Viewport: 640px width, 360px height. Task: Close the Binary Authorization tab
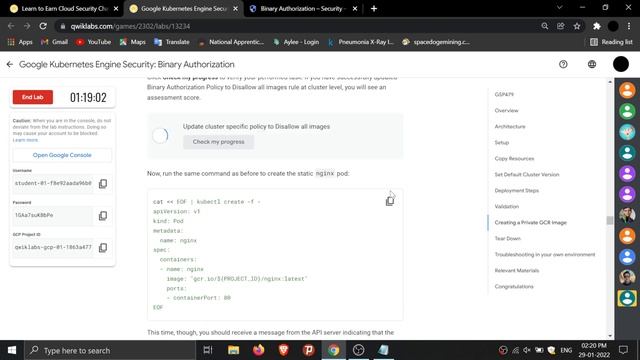pyautogui.click(x=355, y=9)
